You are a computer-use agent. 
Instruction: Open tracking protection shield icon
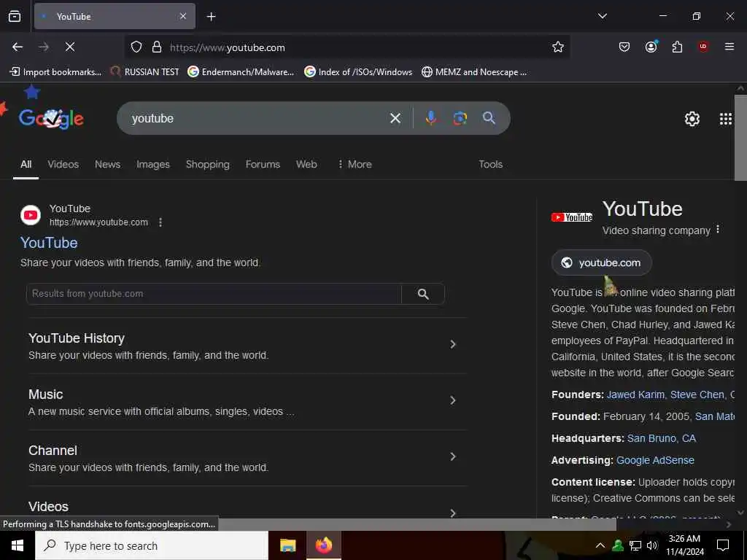coord(136,47)
